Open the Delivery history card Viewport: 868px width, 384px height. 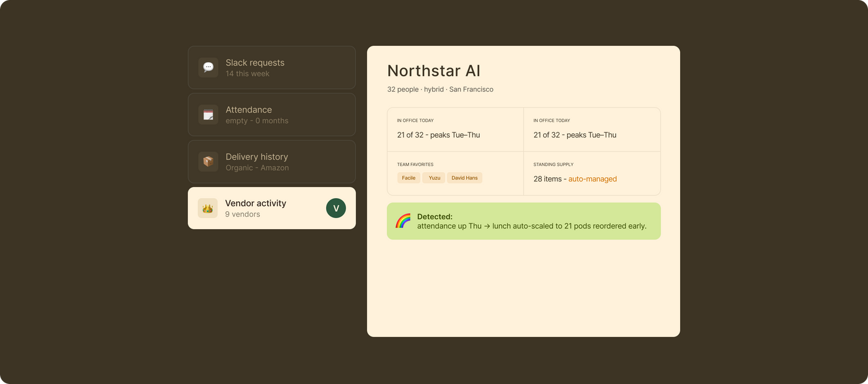[272, 162]
